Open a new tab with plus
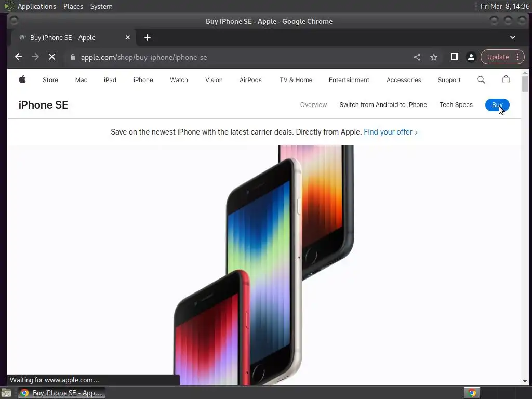 tap(147, 37)
